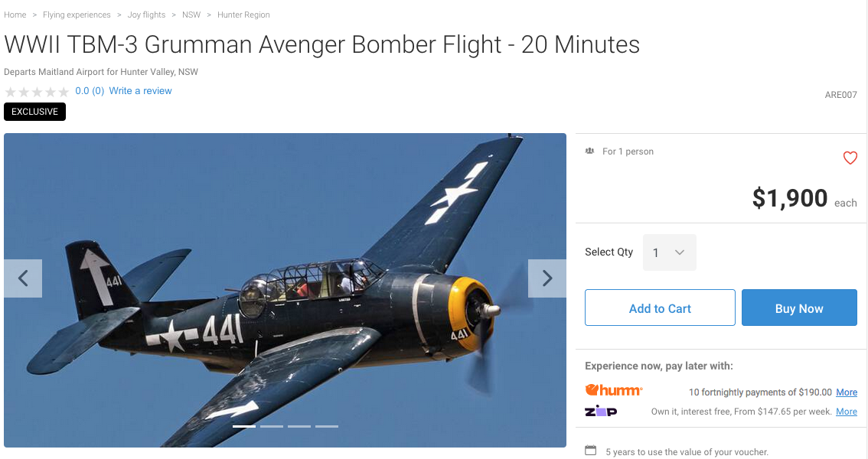Click the humm payment logo
This screenshot has width=868, height=459.
pos(613,390)
